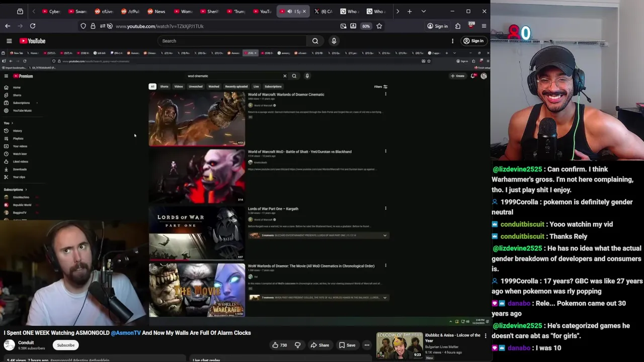Open the blocked autoplay icon in the address bar

click(110, 26)
